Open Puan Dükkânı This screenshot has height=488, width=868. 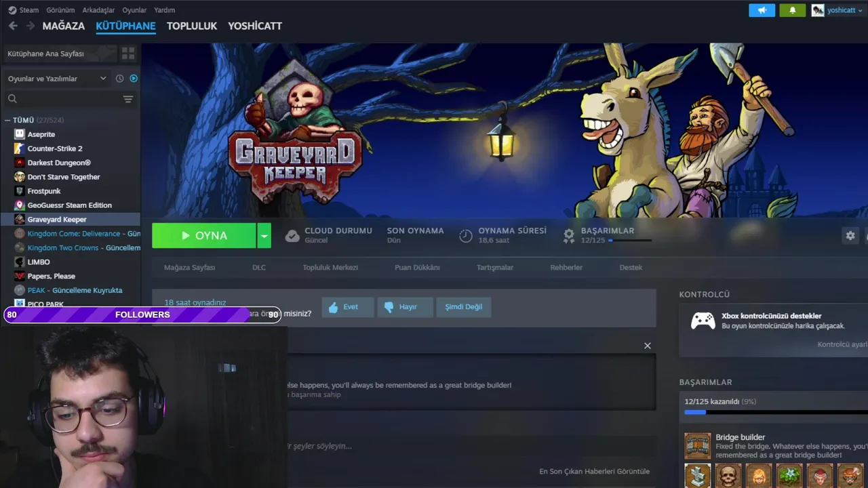[x=417, y=267]
